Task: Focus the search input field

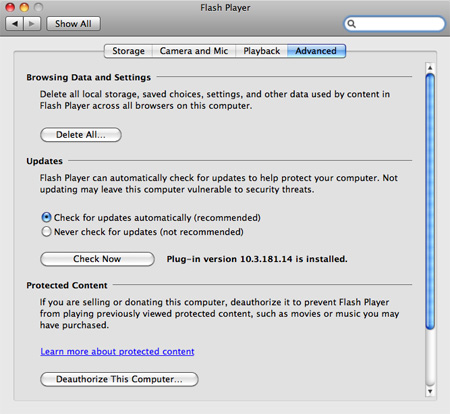Action: click(395, 24)
